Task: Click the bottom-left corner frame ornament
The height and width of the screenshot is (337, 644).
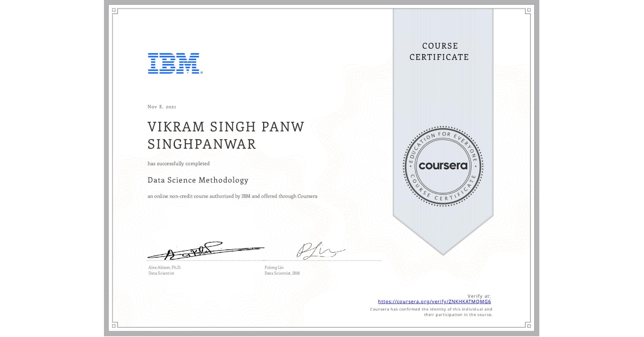Action: [114, 326]
